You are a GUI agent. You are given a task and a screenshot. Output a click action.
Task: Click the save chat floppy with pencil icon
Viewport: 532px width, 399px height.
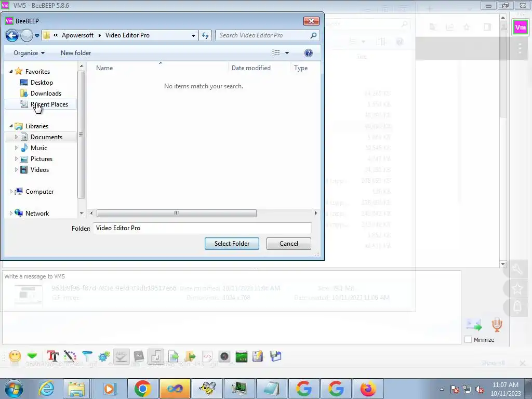point(258,356)
